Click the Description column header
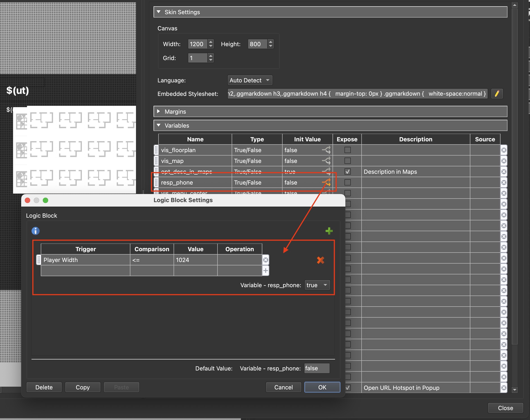 (x=415, y=139)
